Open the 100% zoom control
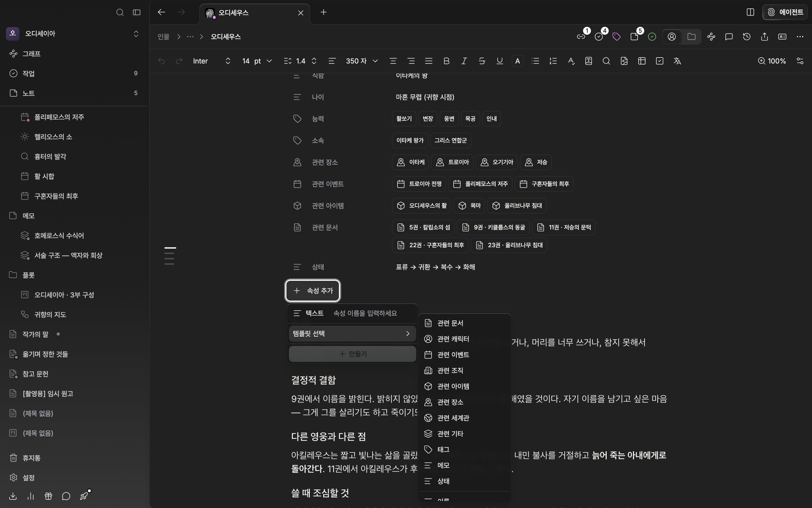The height and width of the screenshot is (508, 812). pos(772,61)
